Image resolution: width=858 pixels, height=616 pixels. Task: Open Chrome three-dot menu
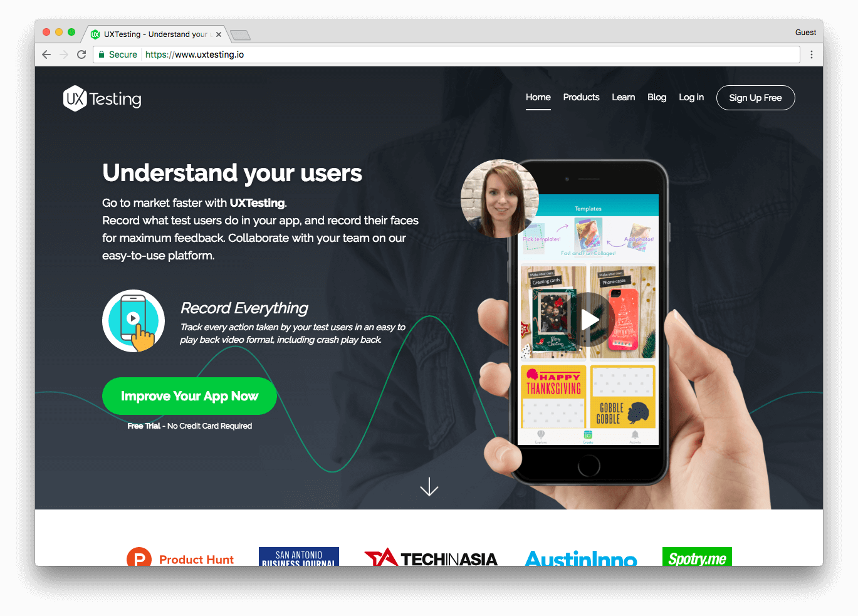[x=812, y=55]
